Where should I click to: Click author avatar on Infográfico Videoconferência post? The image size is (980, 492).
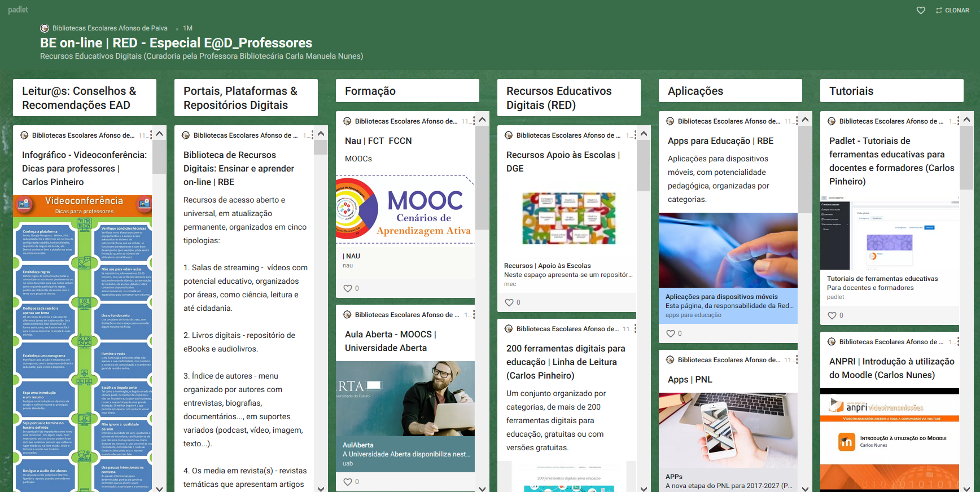tap(24, 135)
